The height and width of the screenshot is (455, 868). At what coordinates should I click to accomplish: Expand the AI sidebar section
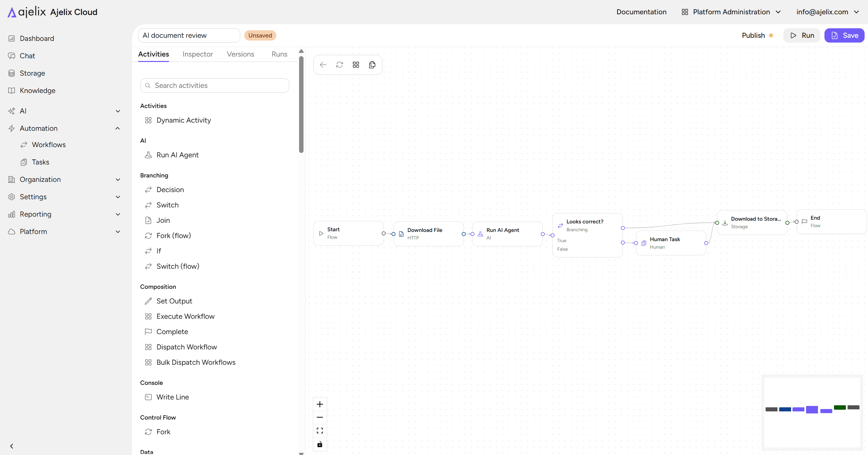coord(65,111)
